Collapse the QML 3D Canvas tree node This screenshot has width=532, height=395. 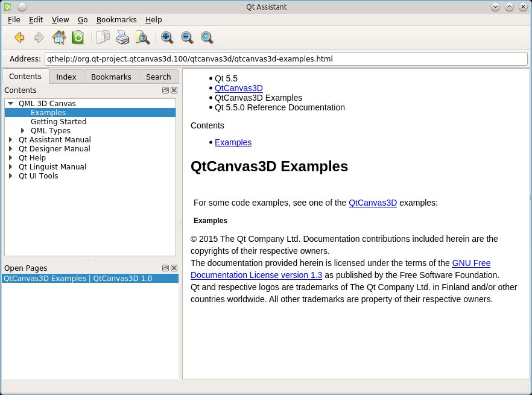click(x=11, y=104)
